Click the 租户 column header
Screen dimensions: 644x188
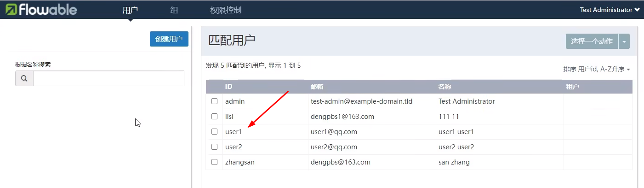573,87
